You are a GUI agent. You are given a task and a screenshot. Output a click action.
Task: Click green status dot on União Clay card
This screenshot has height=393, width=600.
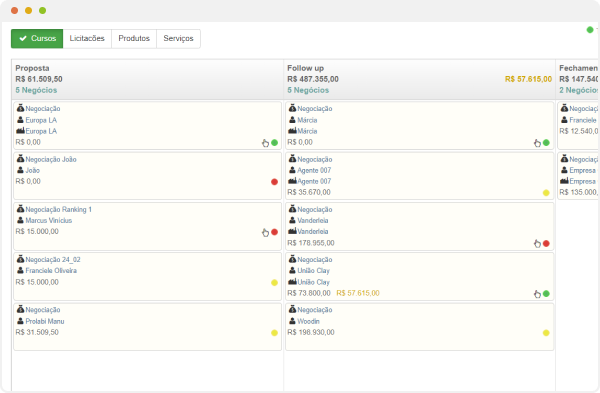coord(546,294)
